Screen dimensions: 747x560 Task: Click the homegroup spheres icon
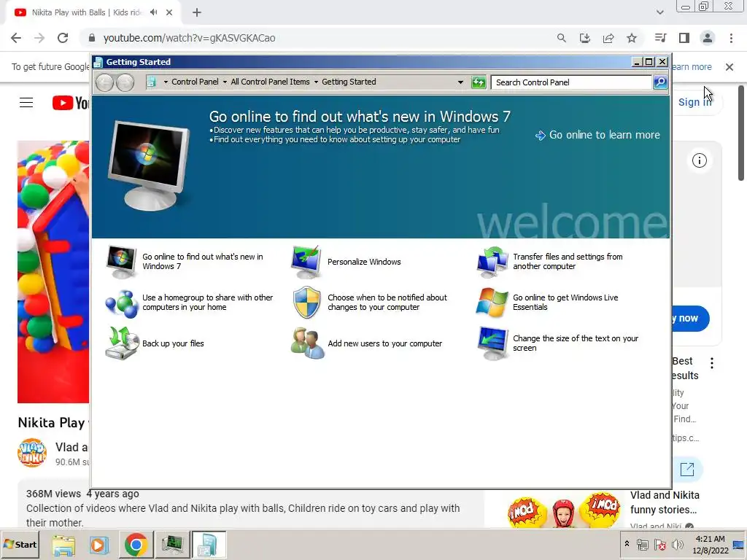pyautogui.click(x=122, y=303)
